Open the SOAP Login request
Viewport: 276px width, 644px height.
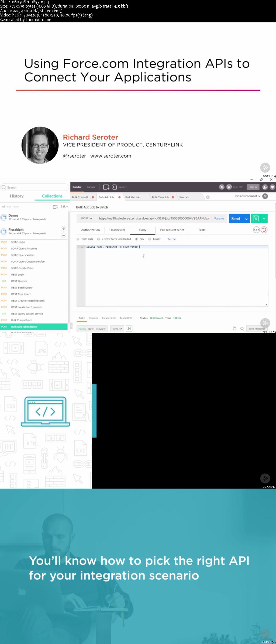[x=18, y=242]
